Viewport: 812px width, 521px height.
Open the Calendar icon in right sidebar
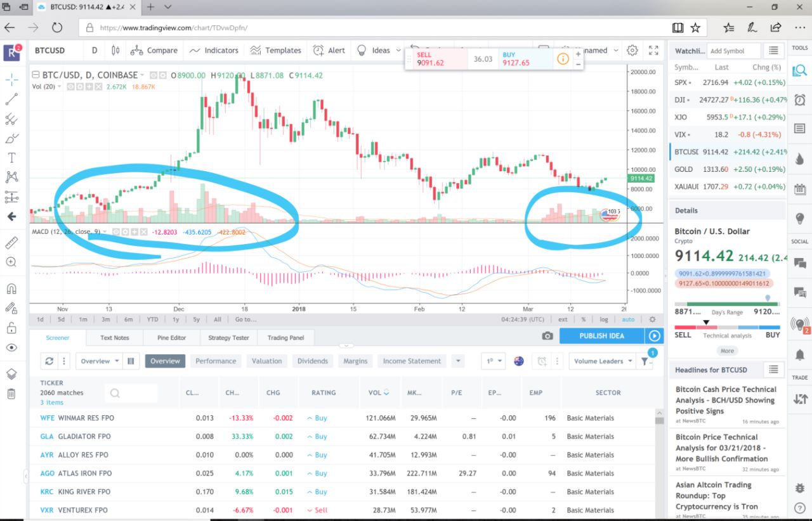(799, 188)
